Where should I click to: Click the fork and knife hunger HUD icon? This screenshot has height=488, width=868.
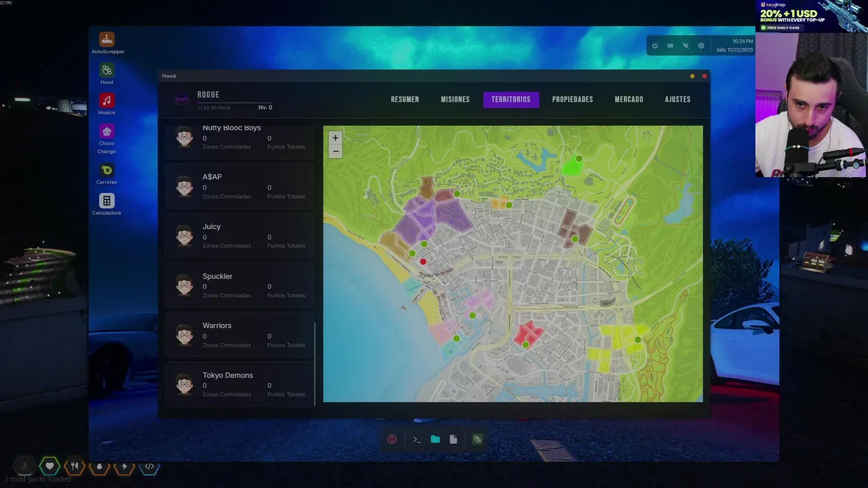75,466
